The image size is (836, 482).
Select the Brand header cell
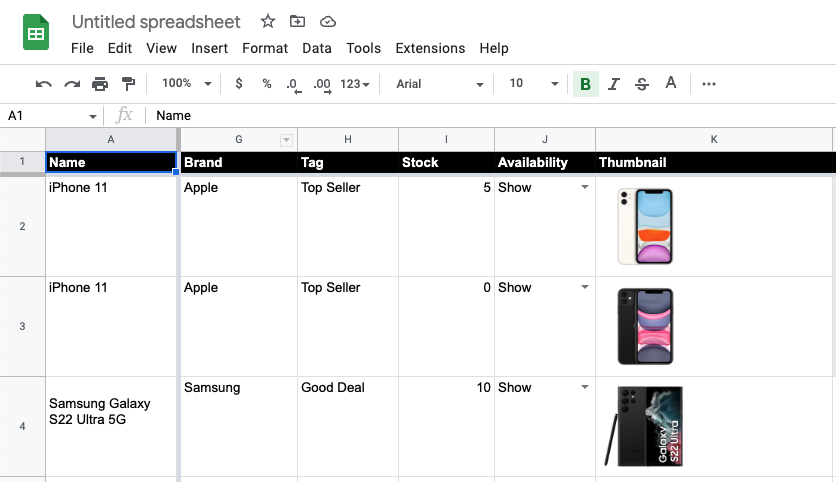239,163
